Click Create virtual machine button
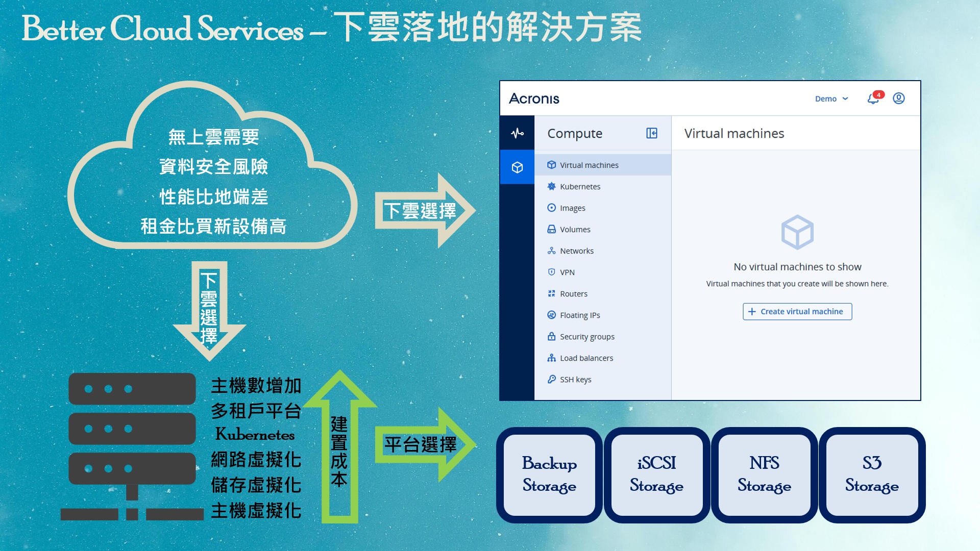The height and width of the screenshot is (551, 980). point(797,311)
